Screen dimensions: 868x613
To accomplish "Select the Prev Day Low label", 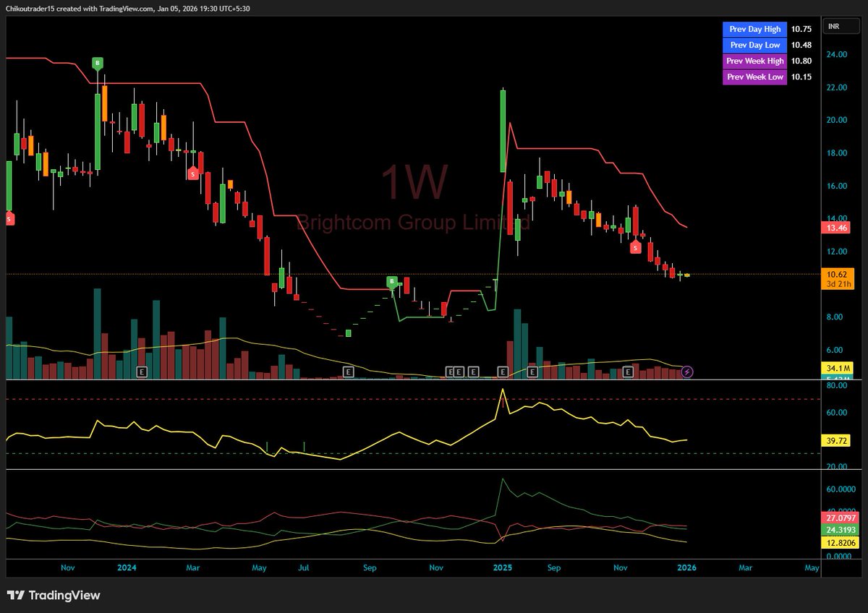I will point(754,45).
